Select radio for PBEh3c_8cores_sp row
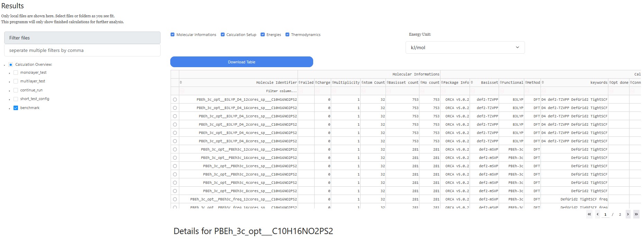 coord(175,191)
